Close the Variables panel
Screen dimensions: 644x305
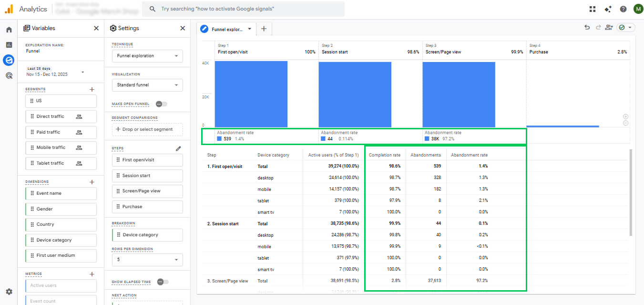96,28
